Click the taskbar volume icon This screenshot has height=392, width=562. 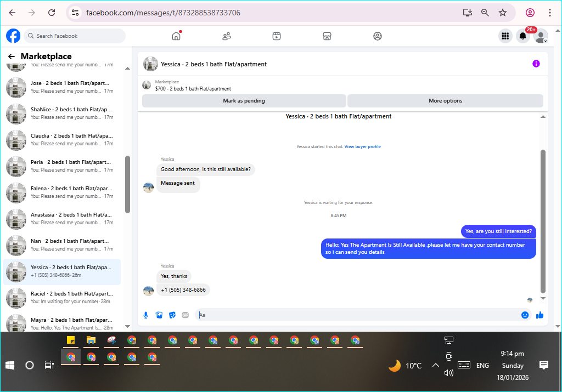[x=449, y=373]
